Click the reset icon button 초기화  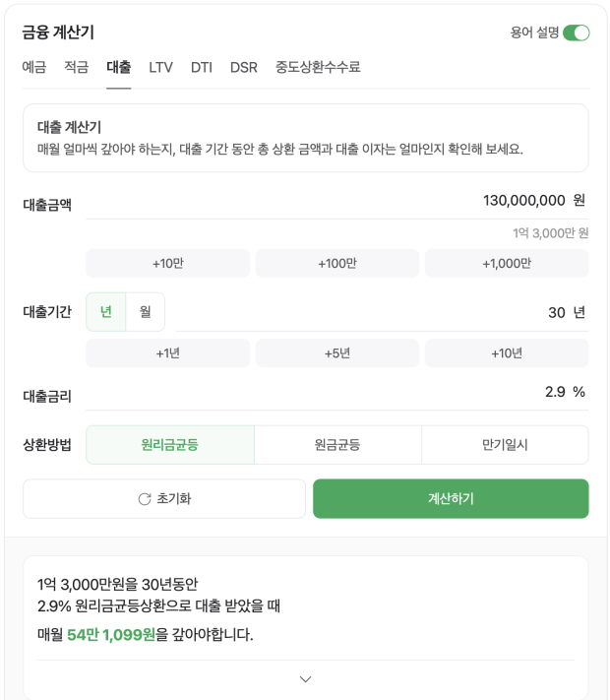164,499
